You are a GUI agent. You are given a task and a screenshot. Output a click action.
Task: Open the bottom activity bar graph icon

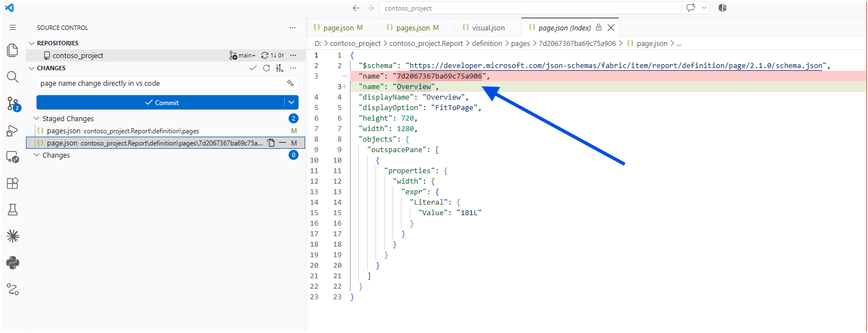[13, 289]
